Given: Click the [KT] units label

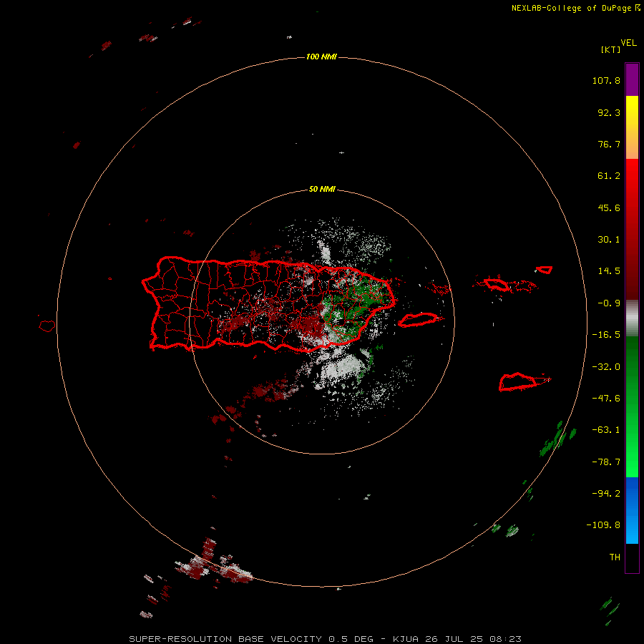Looking at the screenshot, I should [x=611, y=49].
